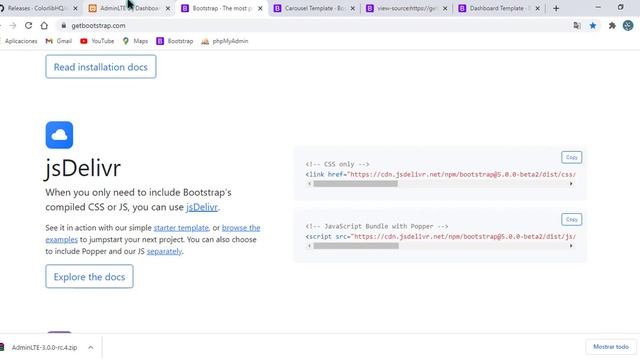
Task: Click right scroll arrow of JavaScript snippet
Action: (x=571, y=246)
